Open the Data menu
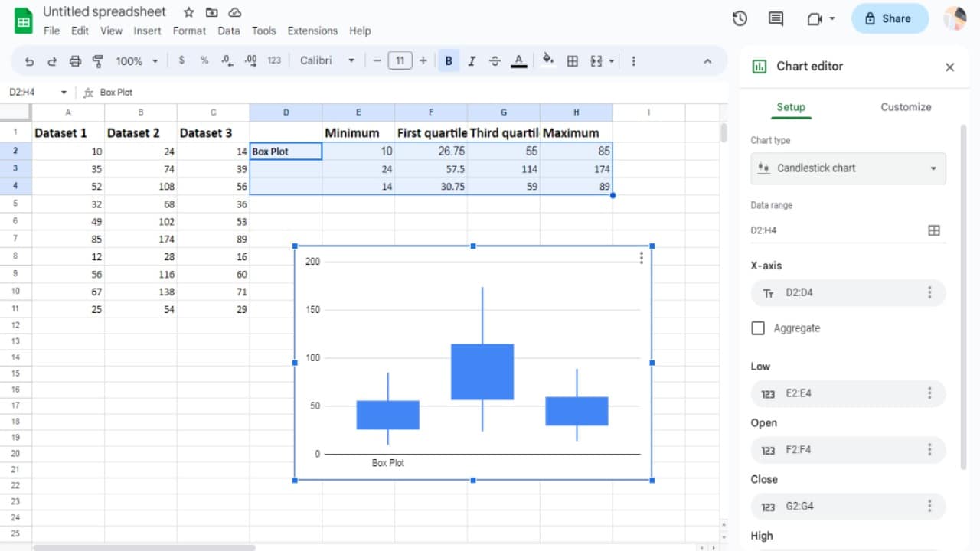 tap(228, 31)
